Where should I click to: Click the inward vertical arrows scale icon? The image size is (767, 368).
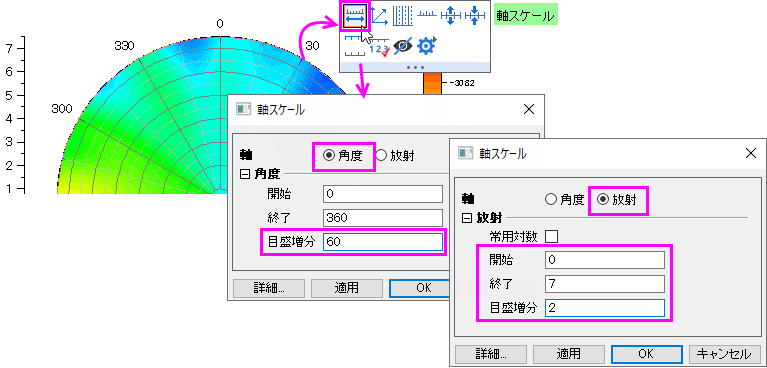pos(474,16)
